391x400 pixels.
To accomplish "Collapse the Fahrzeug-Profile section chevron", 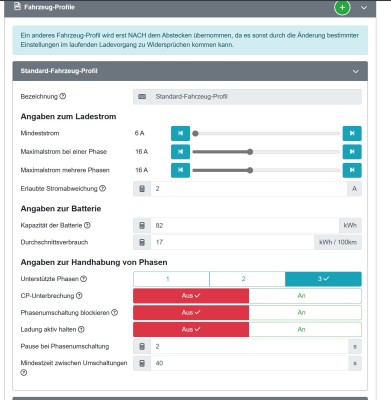I will point(364,7).
